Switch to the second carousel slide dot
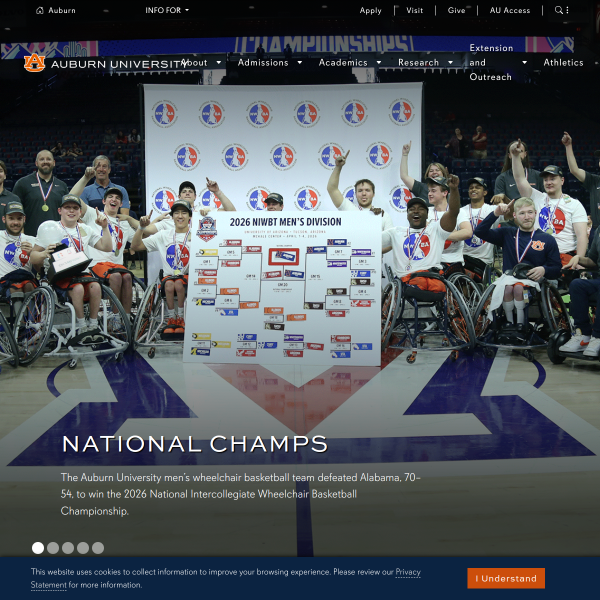The image size is (600, 600). [x=53, y=548]
